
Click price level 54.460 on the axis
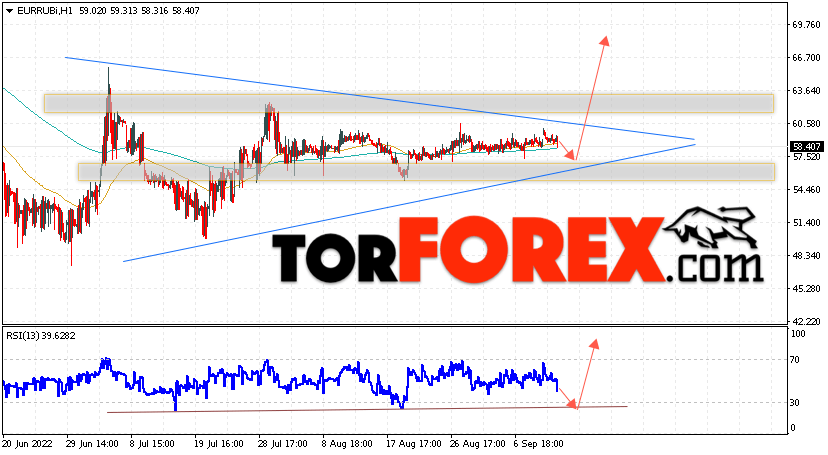[x=806, y=189]
